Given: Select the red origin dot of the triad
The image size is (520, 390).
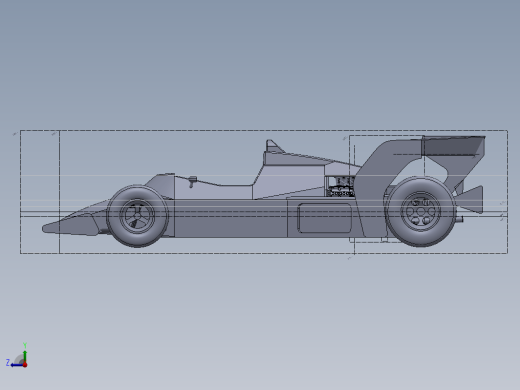Looking at the screenshot, I should coord(25,365).
